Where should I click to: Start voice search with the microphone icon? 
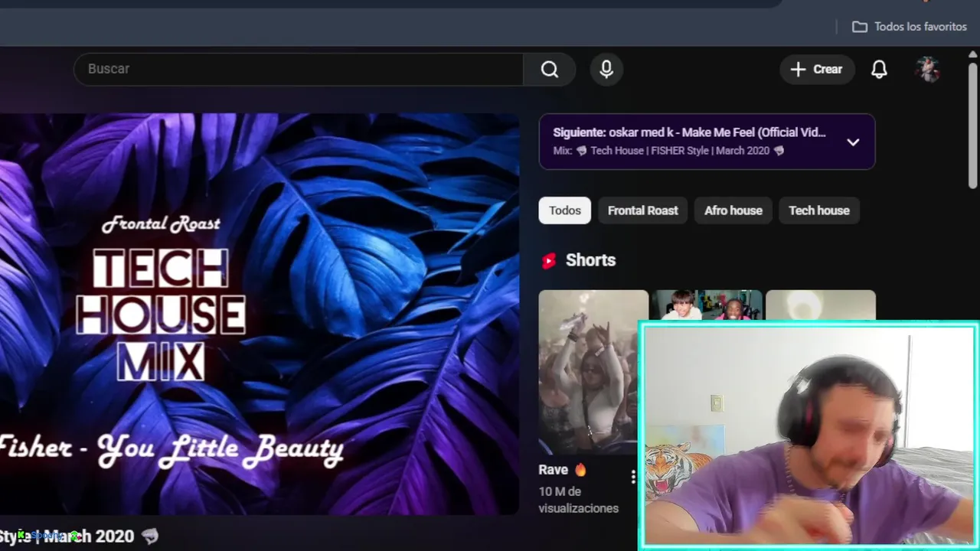606,69
